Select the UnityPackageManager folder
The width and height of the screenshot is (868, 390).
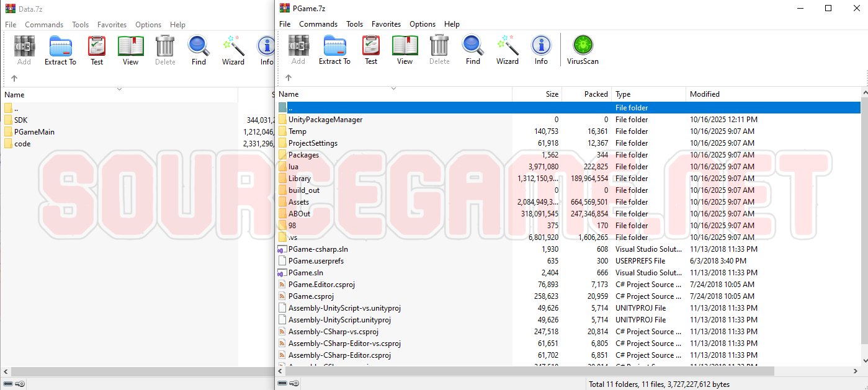tap(325, 120)
